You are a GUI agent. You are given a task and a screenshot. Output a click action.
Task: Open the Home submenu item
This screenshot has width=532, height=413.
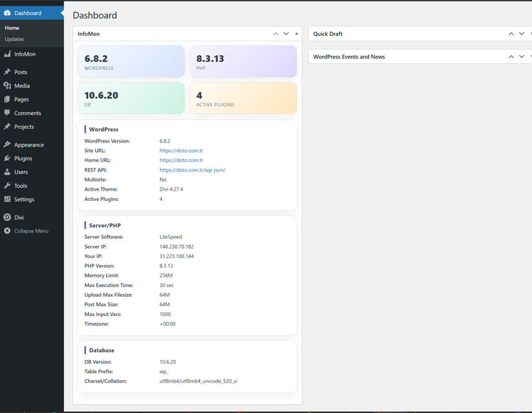pos(12,28)
